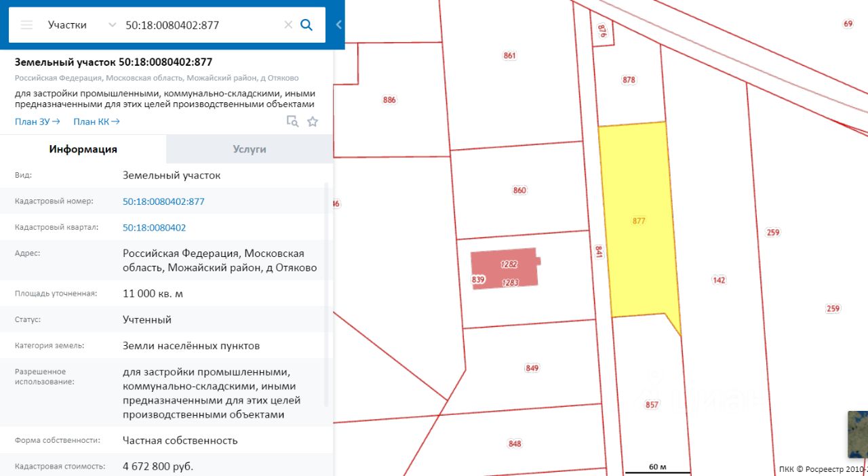Click upper parcel label 259
The width and height of the screenshot is (868, 476).
click(x=773, y=233)
